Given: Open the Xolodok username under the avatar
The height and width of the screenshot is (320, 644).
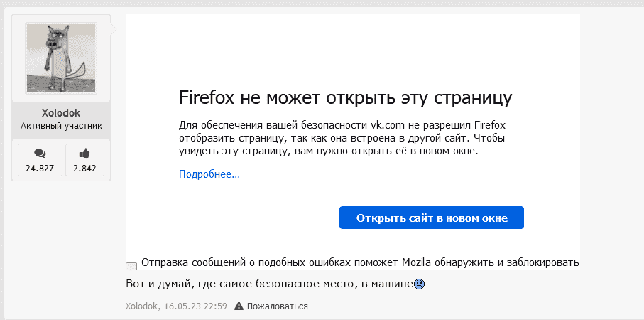Looking at the screenshot, I should (60, 114).
